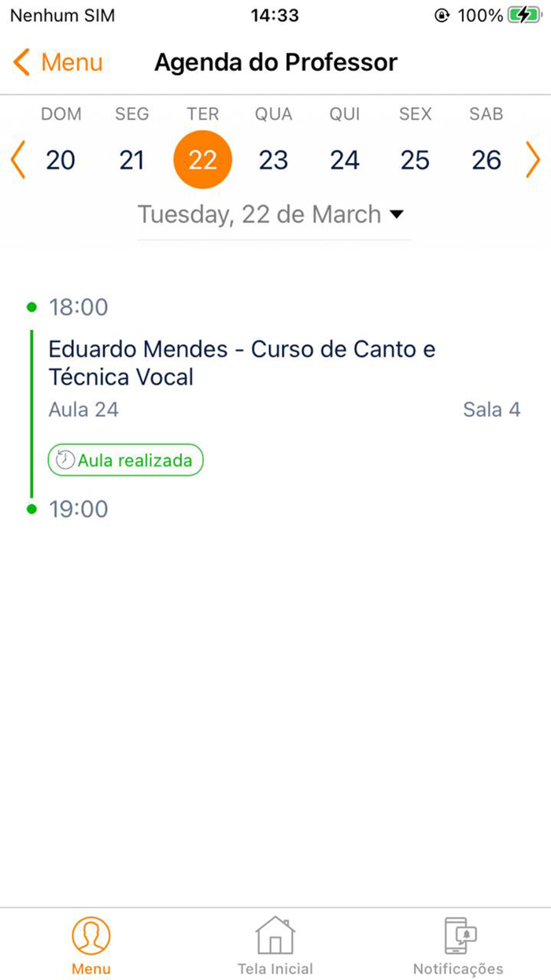Tap the green dot next to 18:00
This screenshot has width=551, height=980.
coord(31,307)
